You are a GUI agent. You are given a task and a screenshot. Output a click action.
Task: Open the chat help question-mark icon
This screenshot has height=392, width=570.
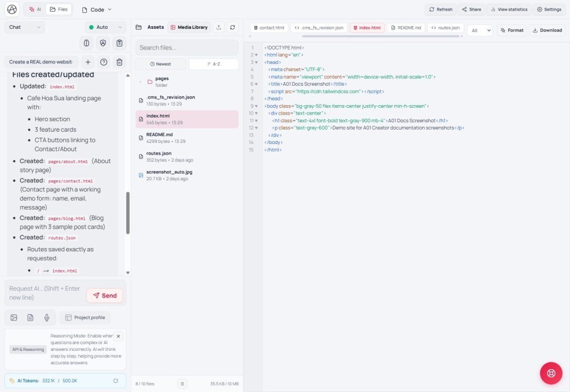coord(104,62)
